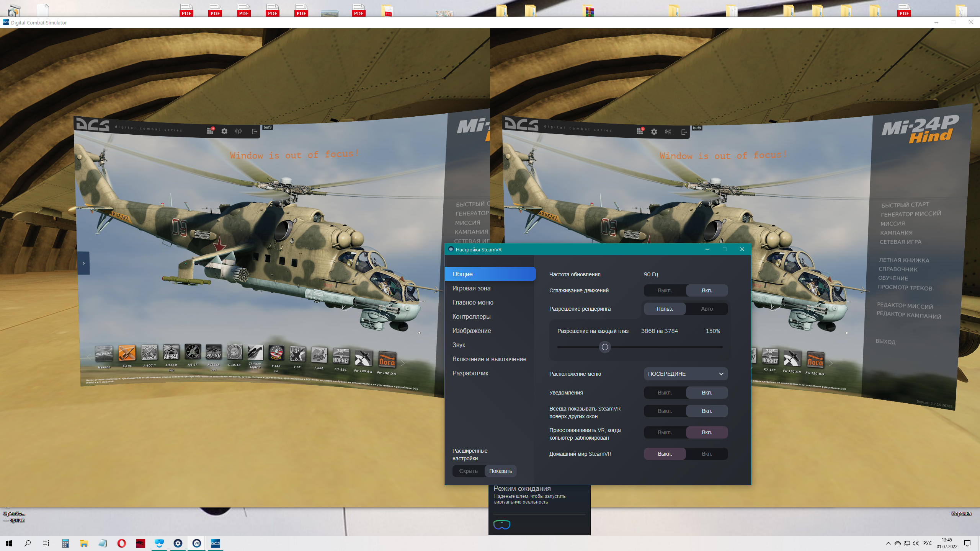
Task: Open DCS settings gear in left view
Action: pyautogui.click(x=224, y=131)
